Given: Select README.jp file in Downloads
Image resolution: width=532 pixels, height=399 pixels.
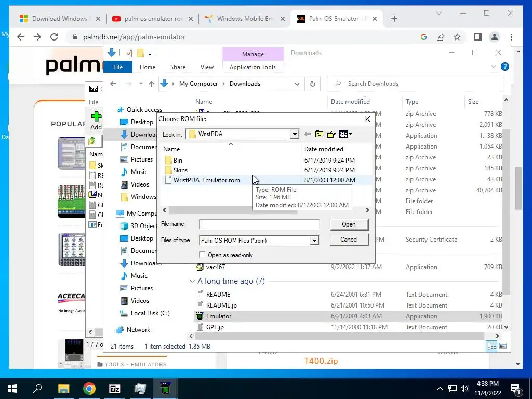Looking at the screenshot, I should coord(221,305).
